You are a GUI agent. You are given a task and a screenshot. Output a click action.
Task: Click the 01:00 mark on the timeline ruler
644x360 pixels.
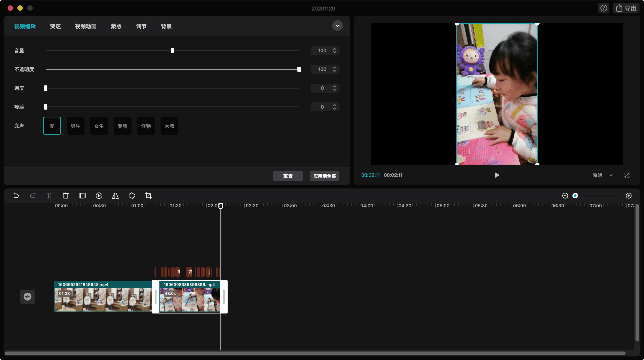tap(137, 205)
